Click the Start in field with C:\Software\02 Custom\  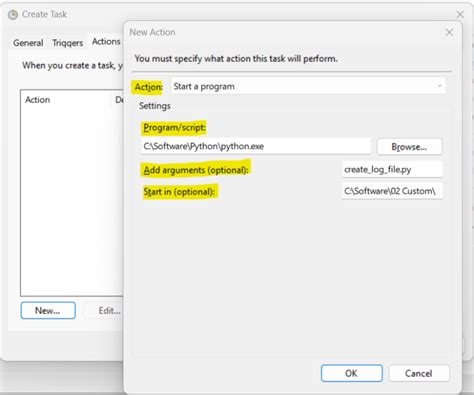tap(392, 191)
